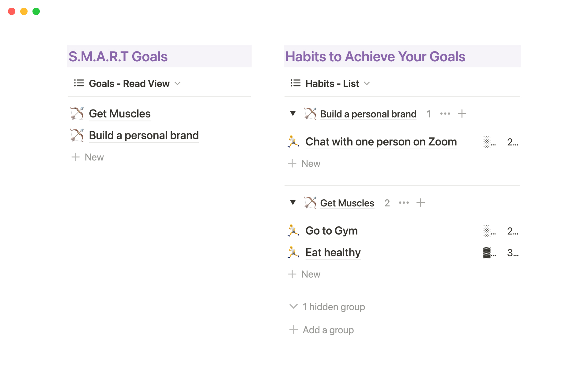Open the Build a personal brand goal page
588x368 pixels.
pos(144,135)
